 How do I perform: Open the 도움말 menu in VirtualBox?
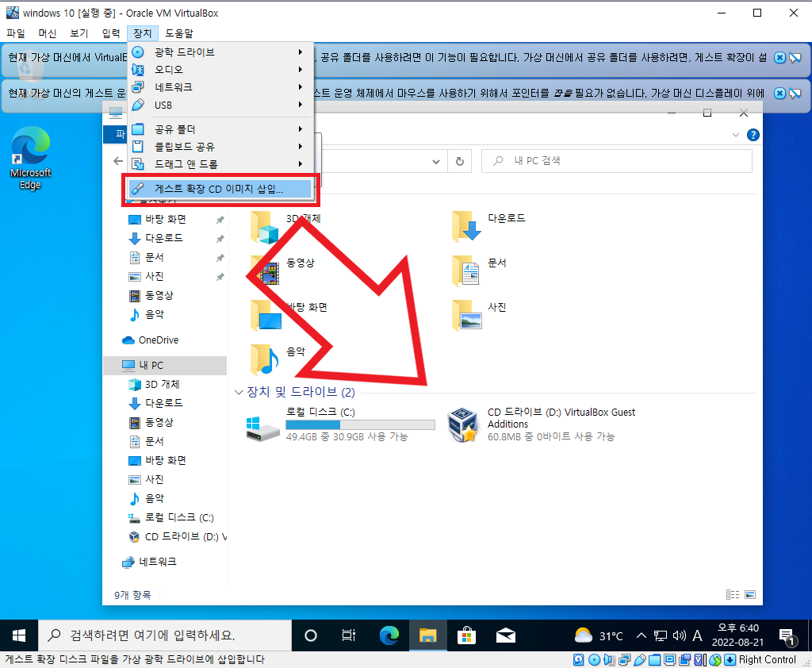[x=179, y=33]
